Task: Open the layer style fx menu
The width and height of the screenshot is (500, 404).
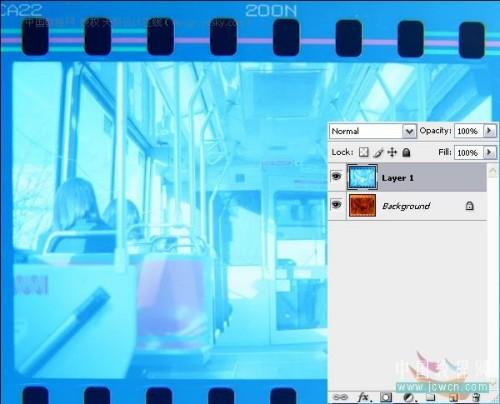Action: pos(363,397)
